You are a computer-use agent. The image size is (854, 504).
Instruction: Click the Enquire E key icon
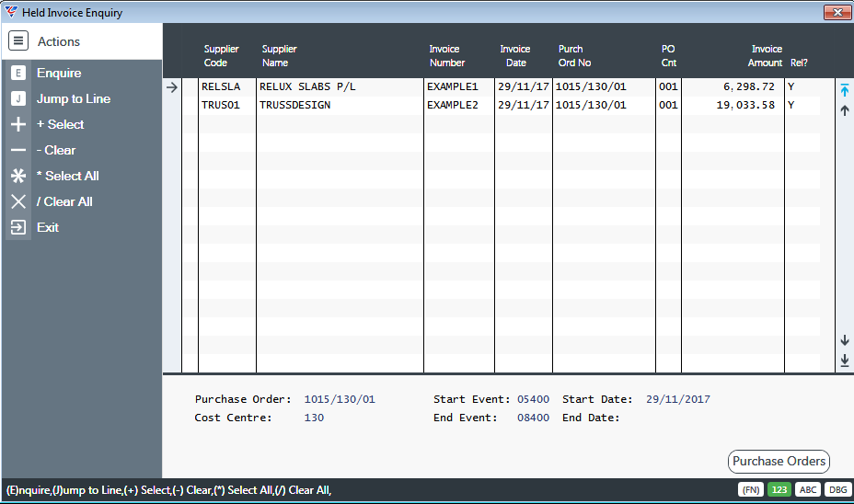tap(18, 73)
